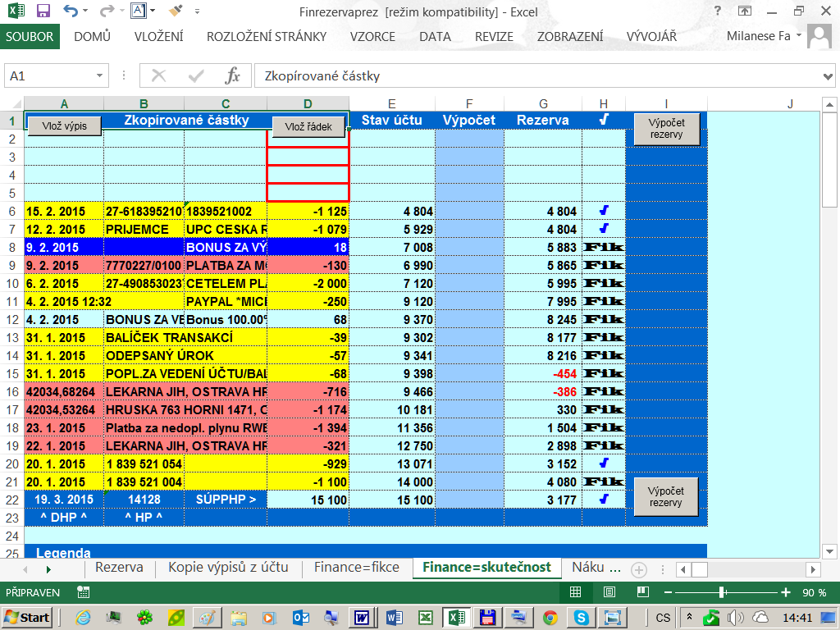Click the macro recording icon in status bar
The image size is (840, 630).
pos(83,592)
